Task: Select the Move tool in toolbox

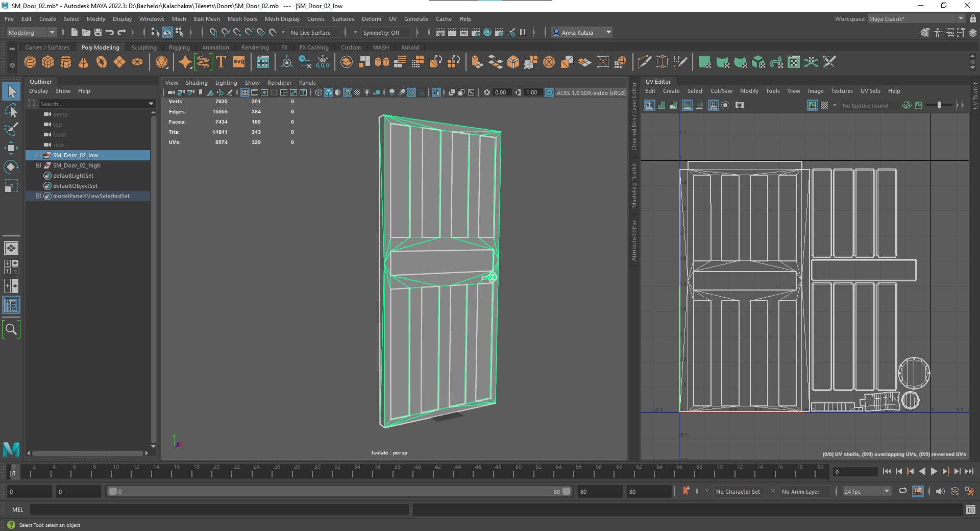Action: pyautogui.click(x=11, y=148)
